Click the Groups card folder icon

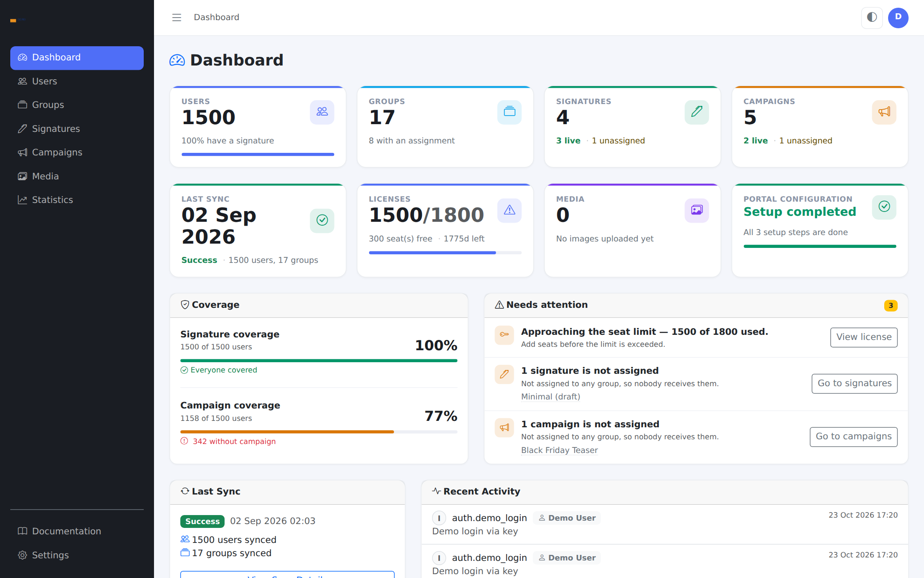[509, 112]
